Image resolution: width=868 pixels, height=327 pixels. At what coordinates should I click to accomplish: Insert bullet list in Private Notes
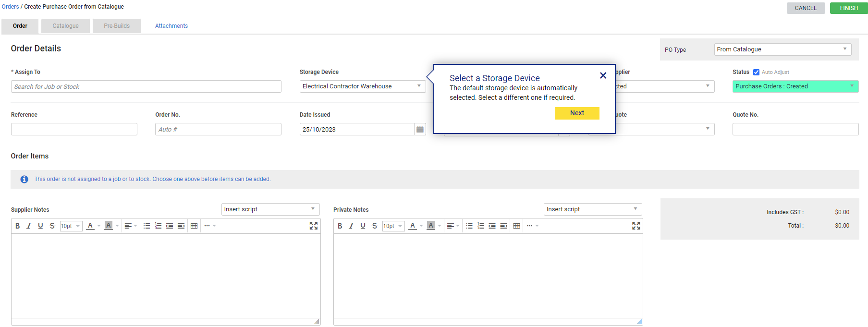pyautogui.click(x=469, y=226)
